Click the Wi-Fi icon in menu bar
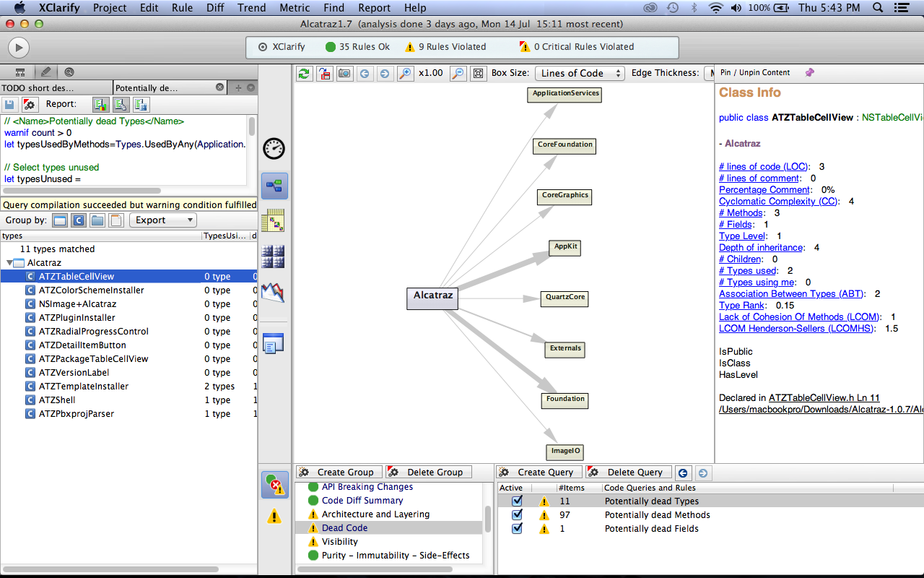The width and height of the screenshot is (924, 578). click(716, 8)
